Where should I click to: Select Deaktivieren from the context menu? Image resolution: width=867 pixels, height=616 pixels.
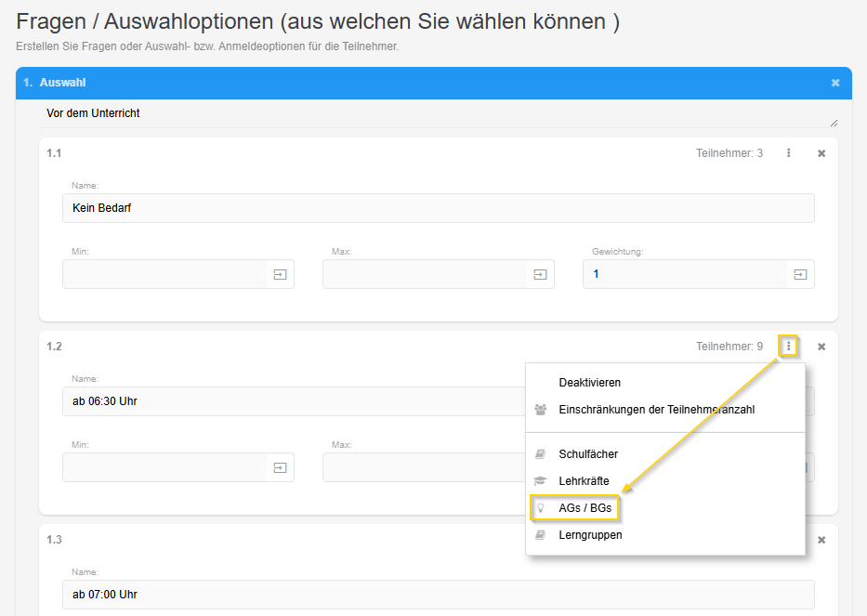(x=589, y=383)
